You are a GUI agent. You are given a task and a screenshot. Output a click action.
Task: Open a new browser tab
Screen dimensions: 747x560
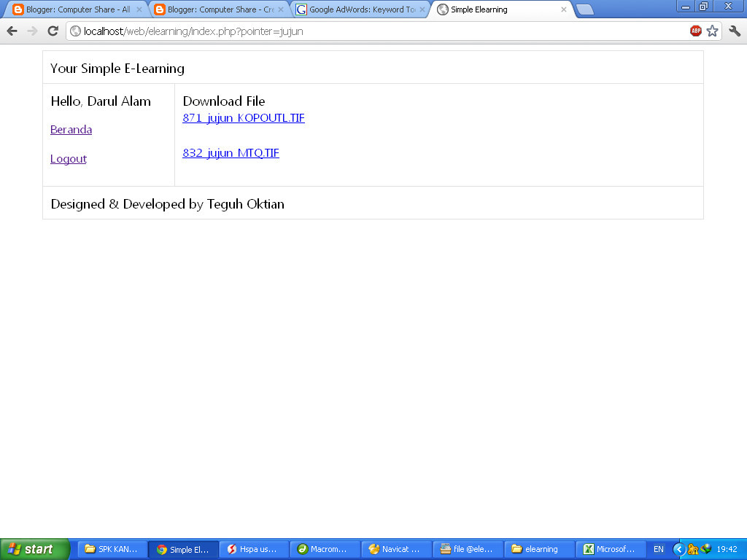pyautogui.click(x=584, y=9)
